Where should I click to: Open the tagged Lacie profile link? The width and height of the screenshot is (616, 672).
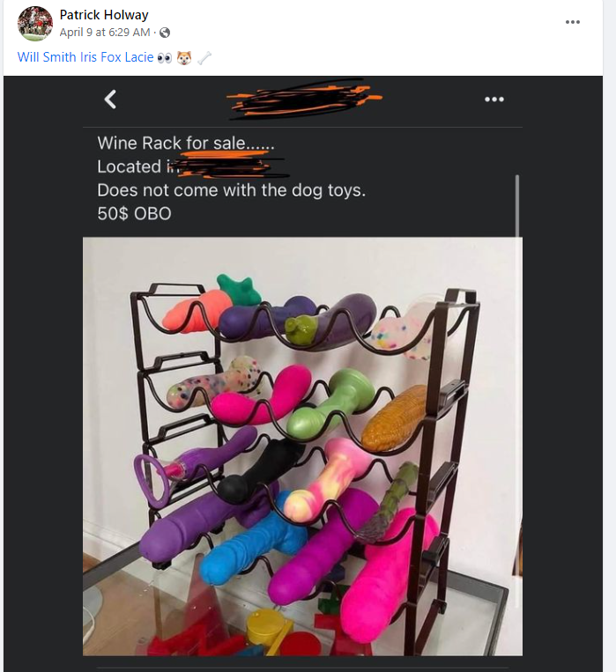click(139, 57)
